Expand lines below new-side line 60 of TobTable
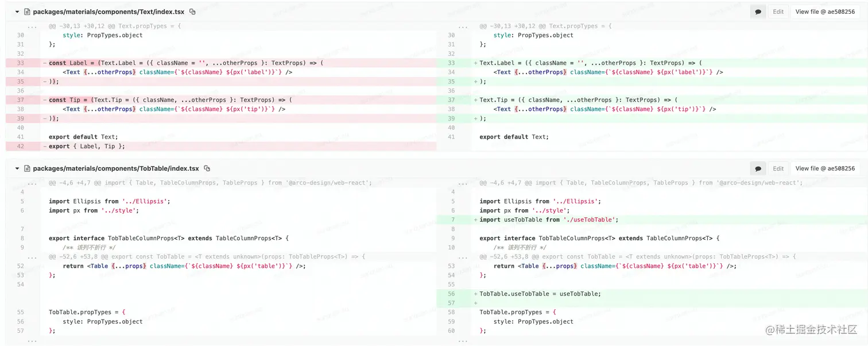Viewport: 868px width, 346px height. coord(463,340)
